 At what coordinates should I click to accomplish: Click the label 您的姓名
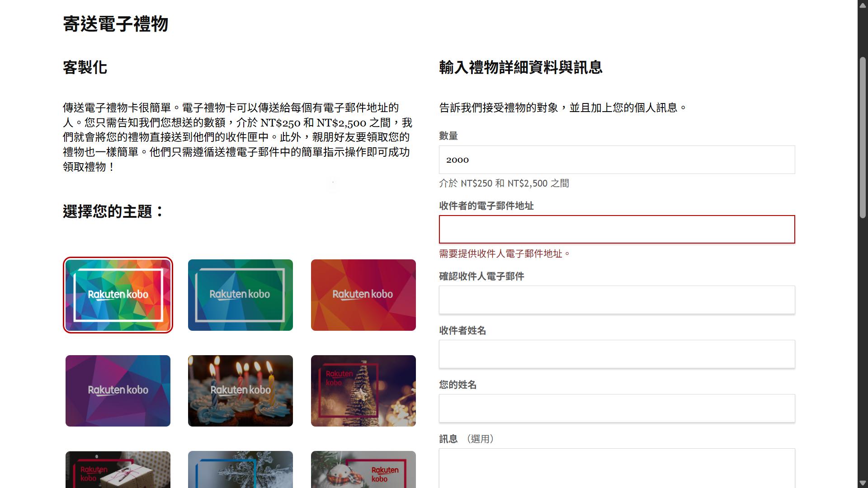[x=458, y=385]
